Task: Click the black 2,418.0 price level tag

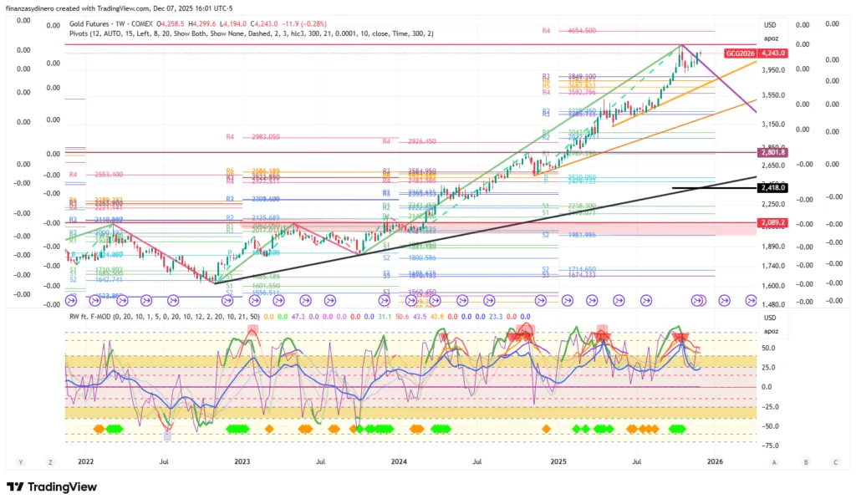Action: (772, 188)
